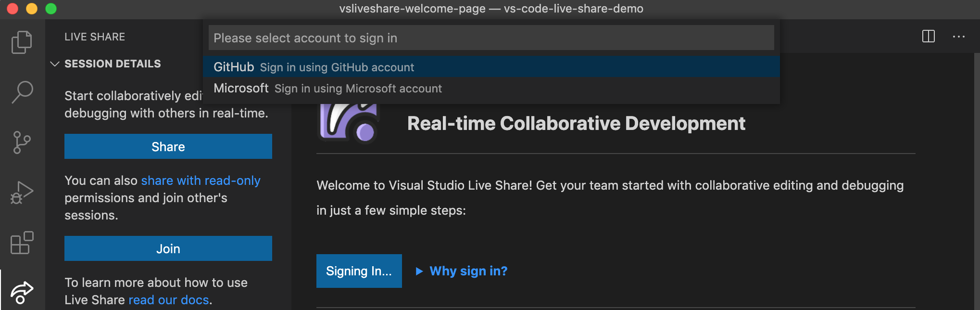Click the Join button
Screen dimensions: 980x310
click(168, 248)
